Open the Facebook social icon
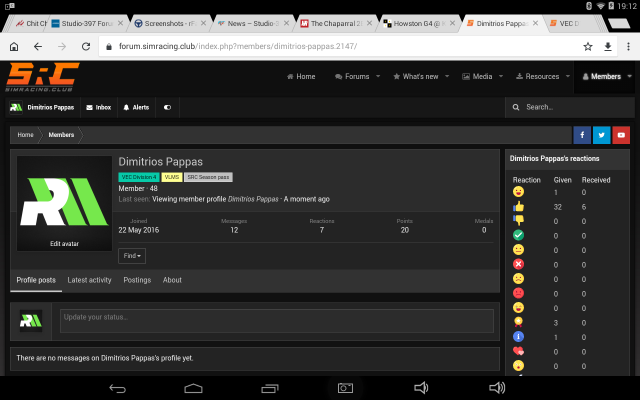Image resolution: width=640 pixels, height=400 pixels. tap(582, 135)
